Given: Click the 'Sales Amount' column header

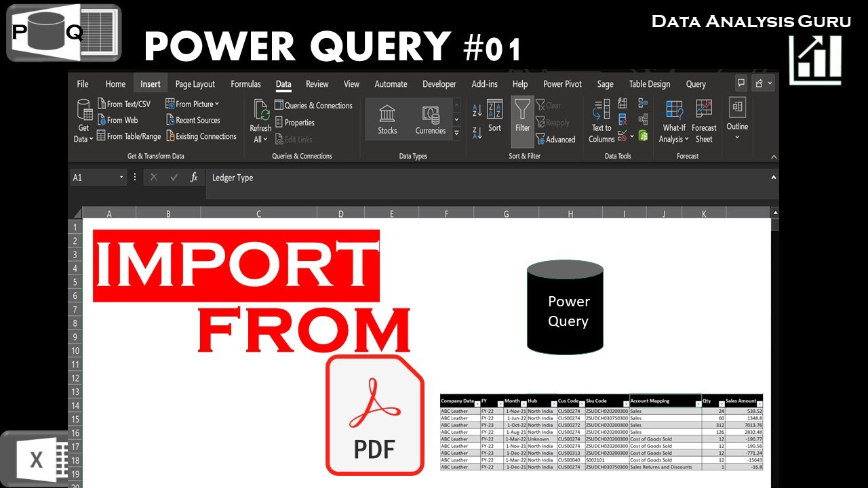Looking at the screenshot, I should coord(743,401).
